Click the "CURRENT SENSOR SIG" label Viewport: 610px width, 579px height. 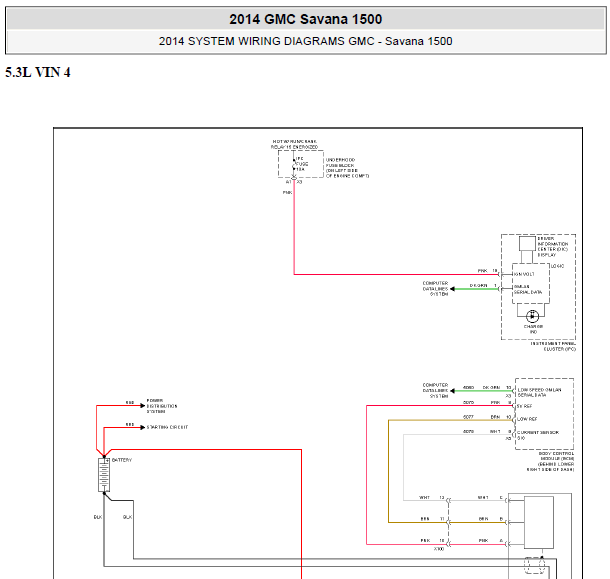(538, 435)
